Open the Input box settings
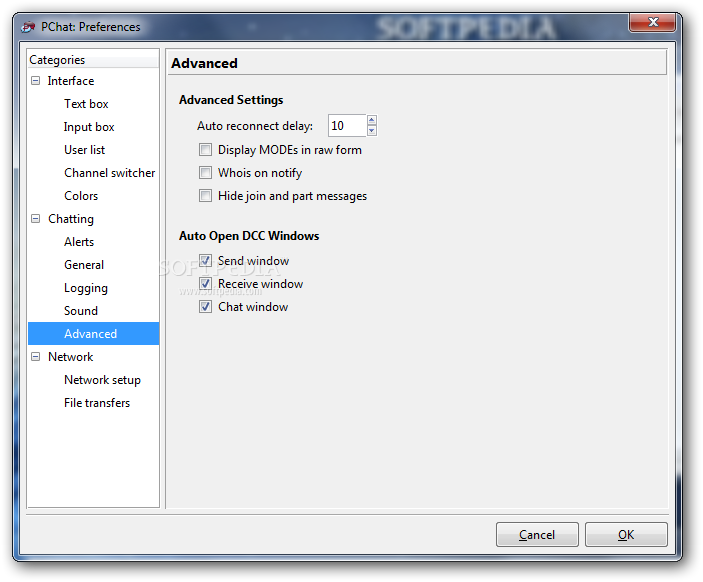This screenshot has height=582, width=703. (89, 127)
